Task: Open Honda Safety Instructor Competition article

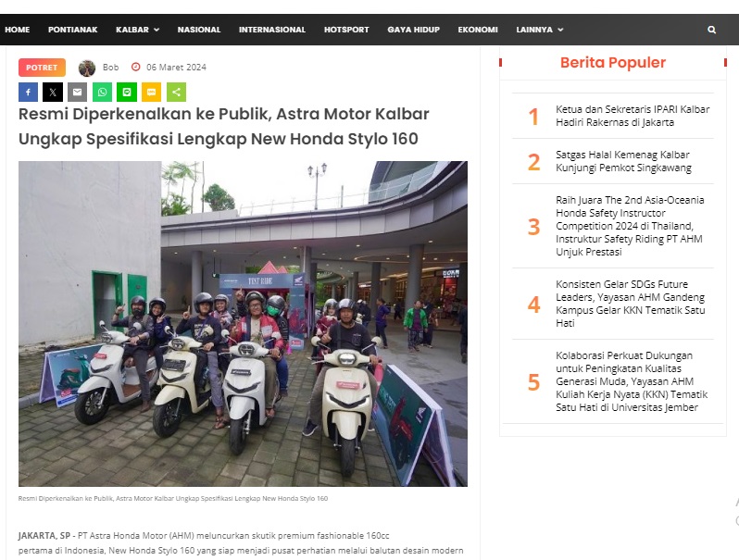Action: coord(630,226)
